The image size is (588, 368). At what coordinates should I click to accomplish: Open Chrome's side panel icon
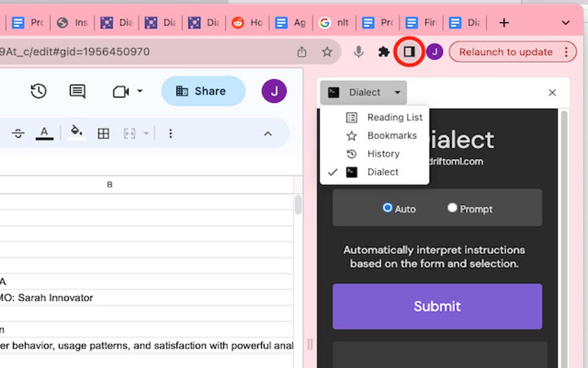(x=409, y=51)
